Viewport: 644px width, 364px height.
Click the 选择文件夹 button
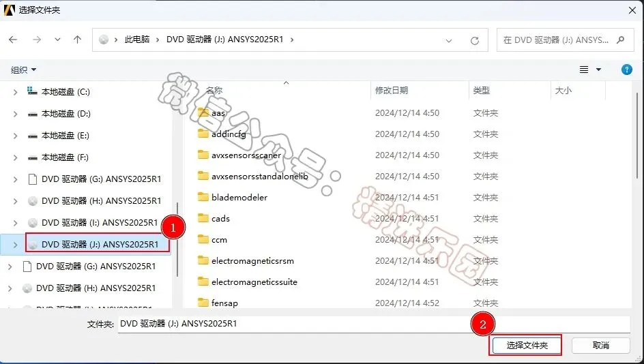pos(527,346)
